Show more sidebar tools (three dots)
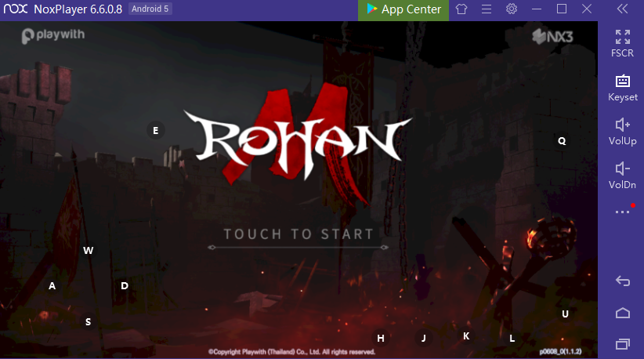The height and width of the screenshot is (359, 644). (622, 212)
